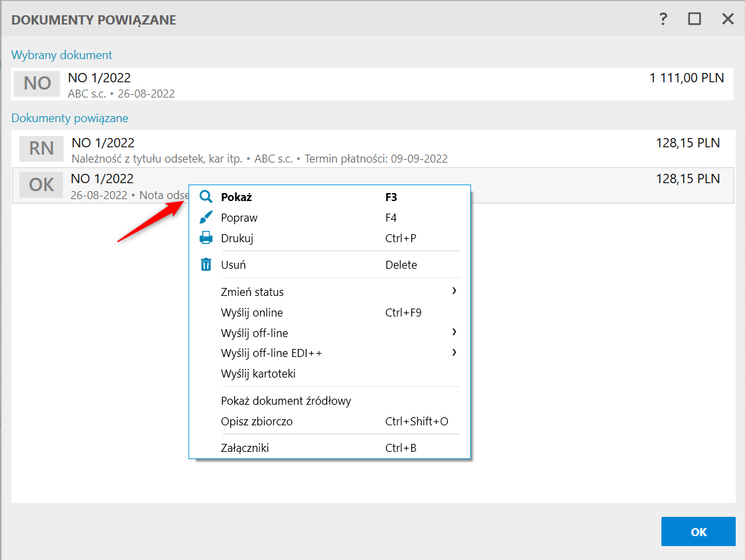The image size is (745, 560).
Task: Click the printer Drukuj icon
Action: tap(206, 238)
